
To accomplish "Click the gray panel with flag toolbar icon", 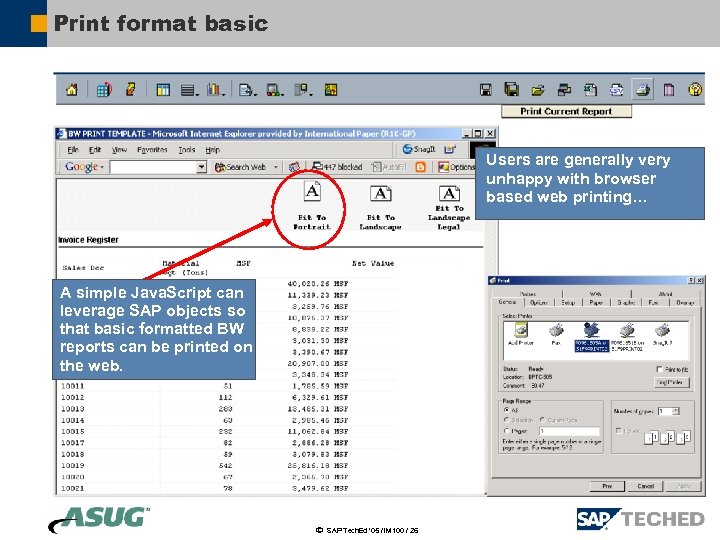I will coord(302,90).
